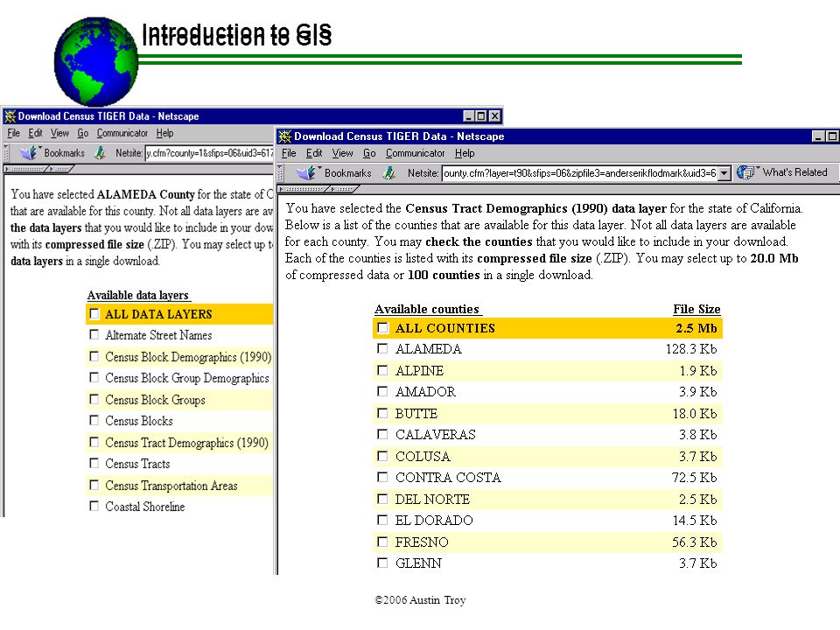Screen dimensions: 840x630
Task: Minimize the front Netscape window
Action: point(818,136)
